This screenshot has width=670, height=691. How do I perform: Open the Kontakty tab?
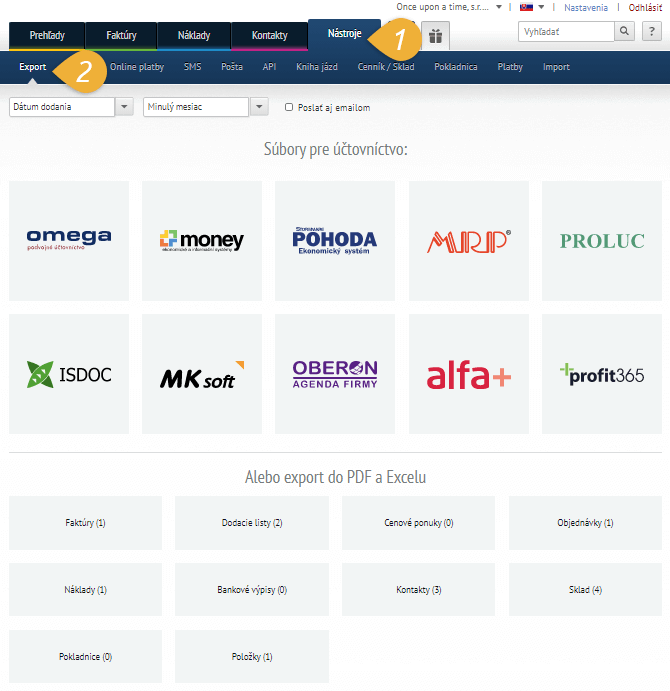coord(269,36)
